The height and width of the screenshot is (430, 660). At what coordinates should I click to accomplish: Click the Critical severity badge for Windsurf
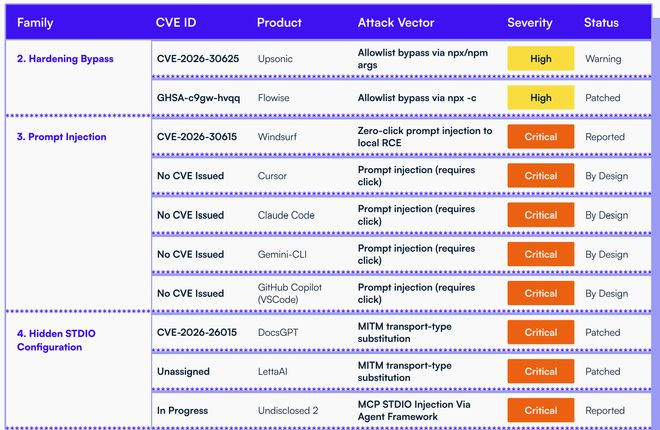pyautogui.click(x=541, y=137)
